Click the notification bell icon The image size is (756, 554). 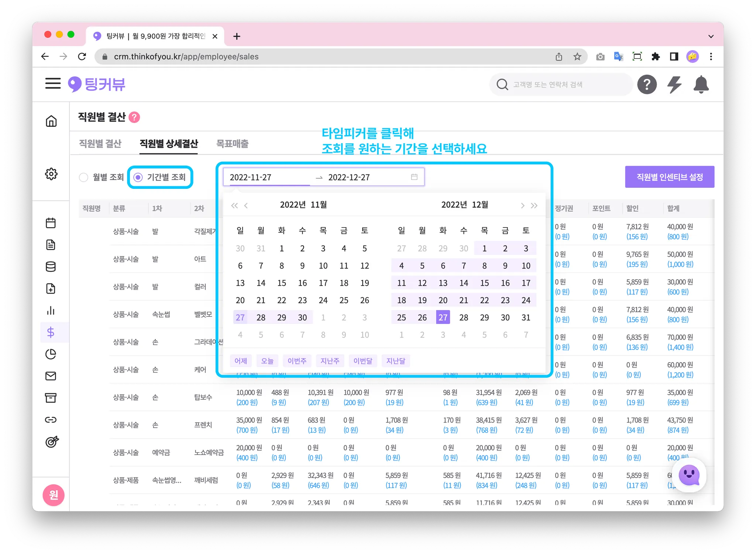(701, 85)
